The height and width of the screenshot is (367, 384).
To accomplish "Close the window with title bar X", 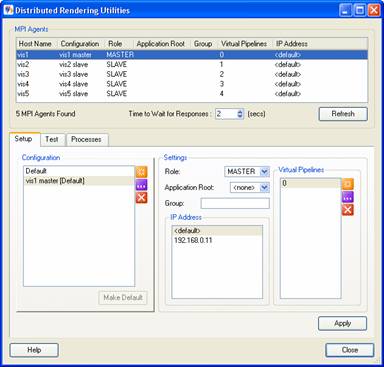I will (374, 10).
